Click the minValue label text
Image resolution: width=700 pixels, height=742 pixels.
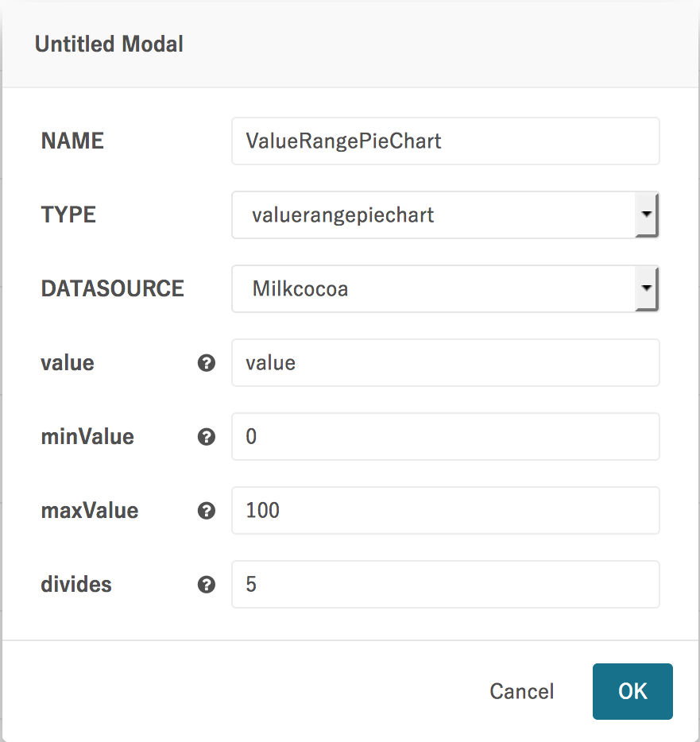tap(87, 437)
